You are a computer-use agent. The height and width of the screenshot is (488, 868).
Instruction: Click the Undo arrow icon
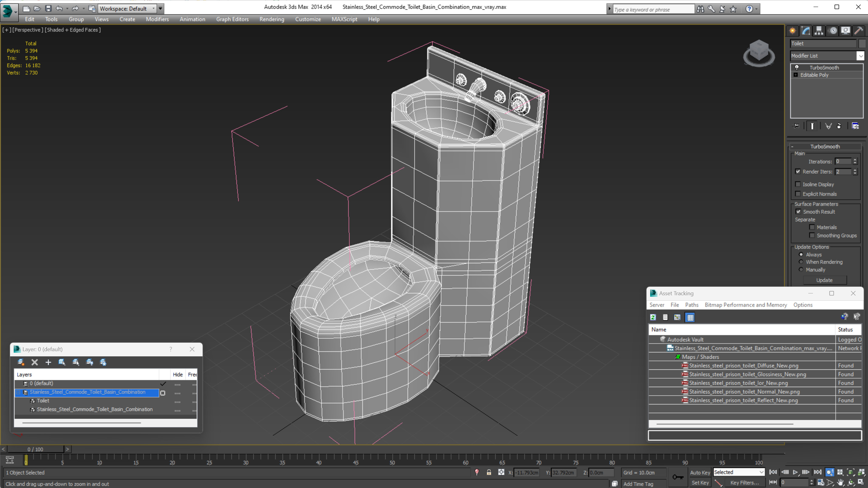[x=59, y=9]
